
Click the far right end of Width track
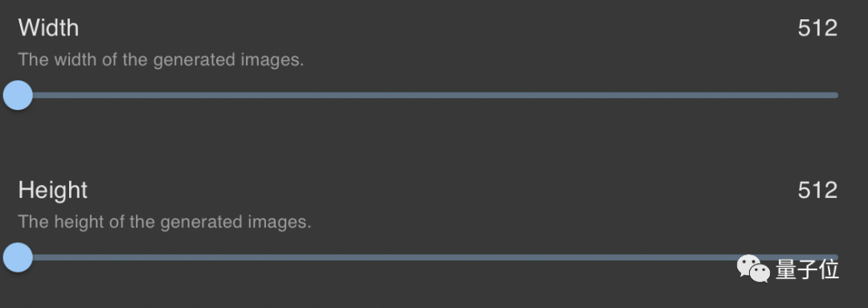(836, 95)
